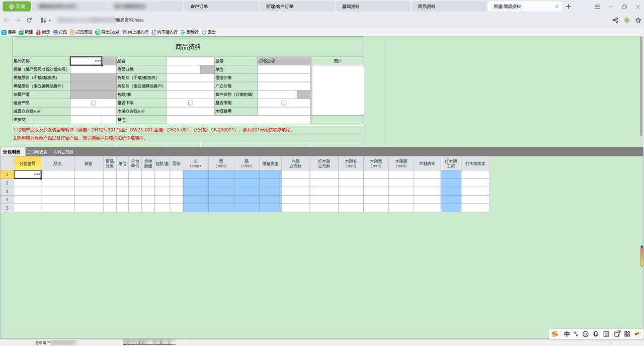This screenshot has height=346, width=644.
Task: Export the form with 导出Excel
Action: (x=107, y=32)
